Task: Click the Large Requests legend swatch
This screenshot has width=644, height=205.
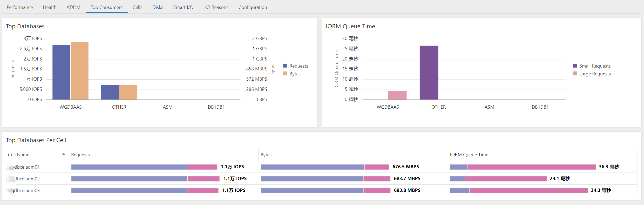Action: (x=575, y=74)
